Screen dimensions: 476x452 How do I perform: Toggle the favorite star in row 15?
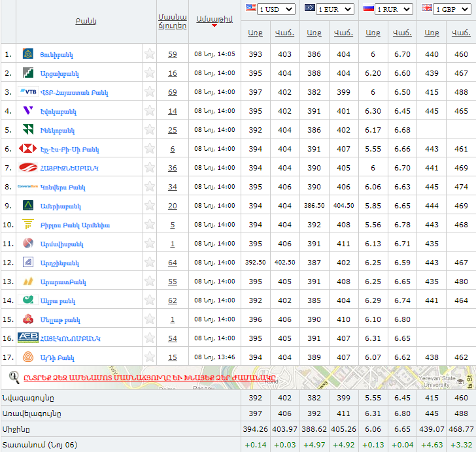[150, 319]
